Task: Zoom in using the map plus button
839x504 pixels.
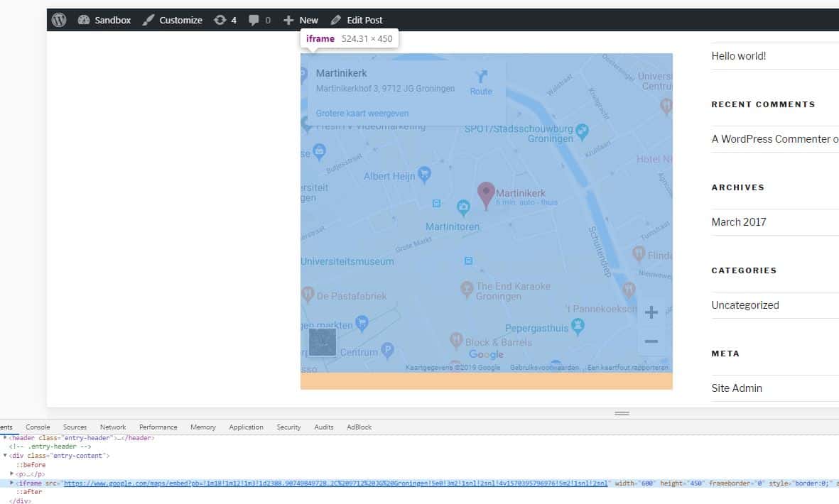Action: [651, 312]
